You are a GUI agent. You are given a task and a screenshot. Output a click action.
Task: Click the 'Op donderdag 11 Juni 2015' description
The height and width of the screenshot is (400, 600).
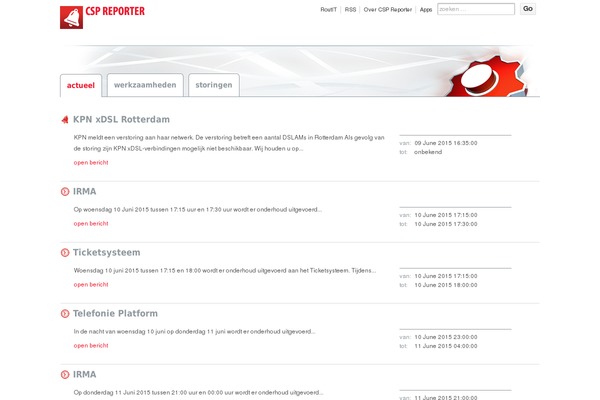(x=198, y=392)
